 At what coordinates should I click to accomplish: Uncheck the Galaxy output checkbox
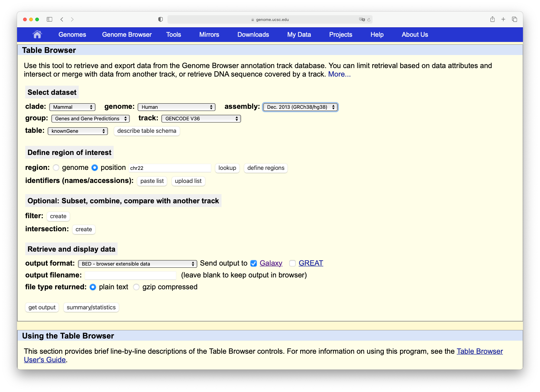[x=253, y=263]
